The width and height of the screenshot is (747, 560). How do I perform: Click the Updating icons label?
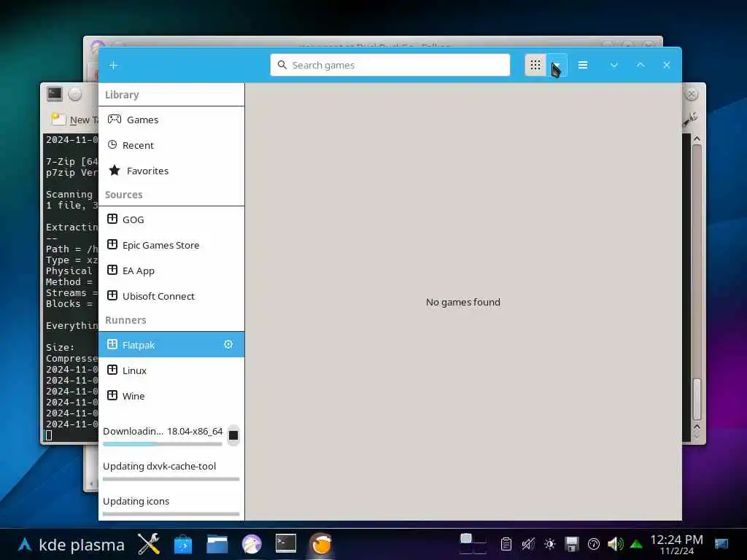(x=136, y=502)
